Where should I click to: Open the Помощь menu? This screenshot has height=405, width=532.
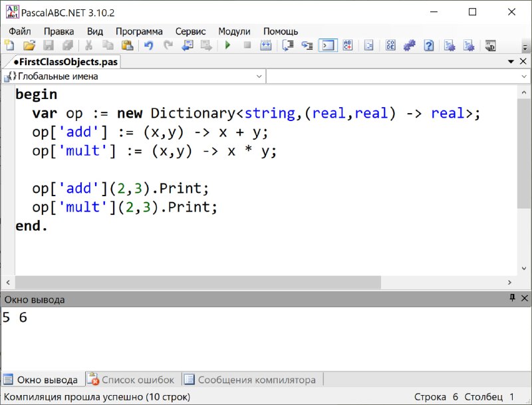(x=281, y=31)
